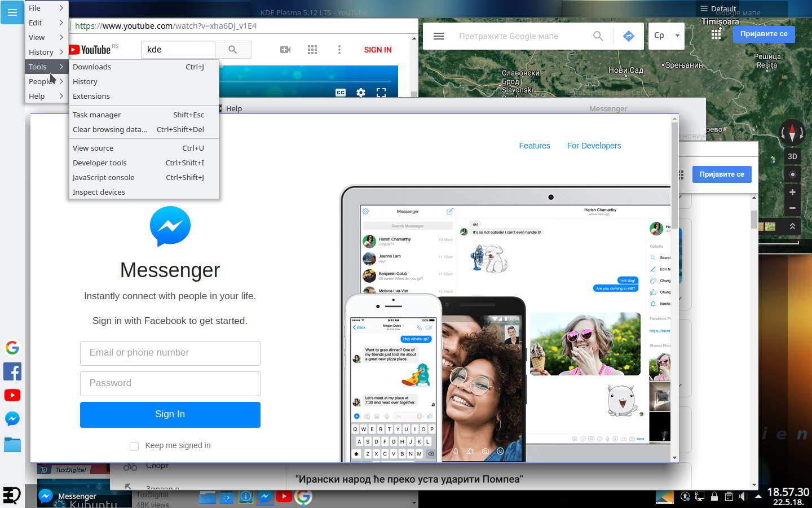Zoom in the map with plus button
812x508 pixels.
[x=792, y=192]
